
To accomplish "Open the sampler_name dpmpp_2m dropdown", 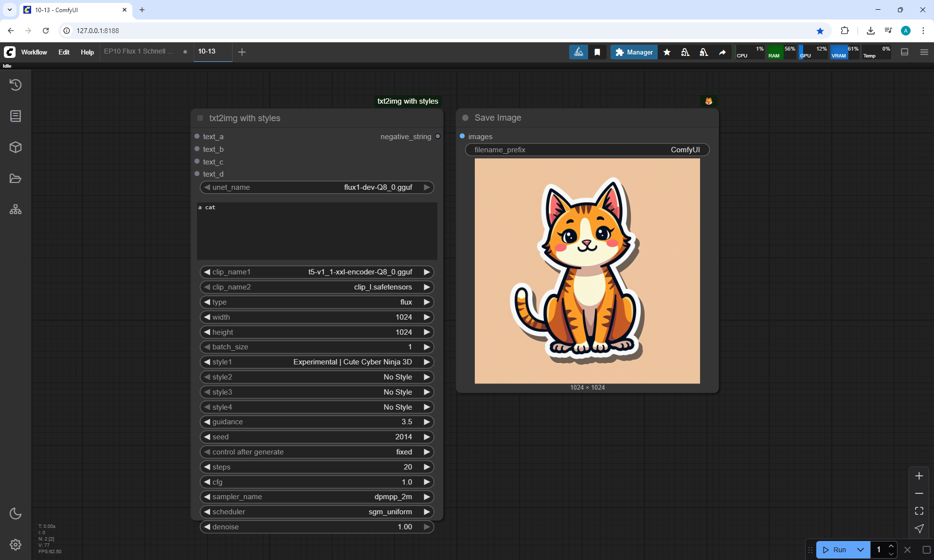I will [317, 497].
